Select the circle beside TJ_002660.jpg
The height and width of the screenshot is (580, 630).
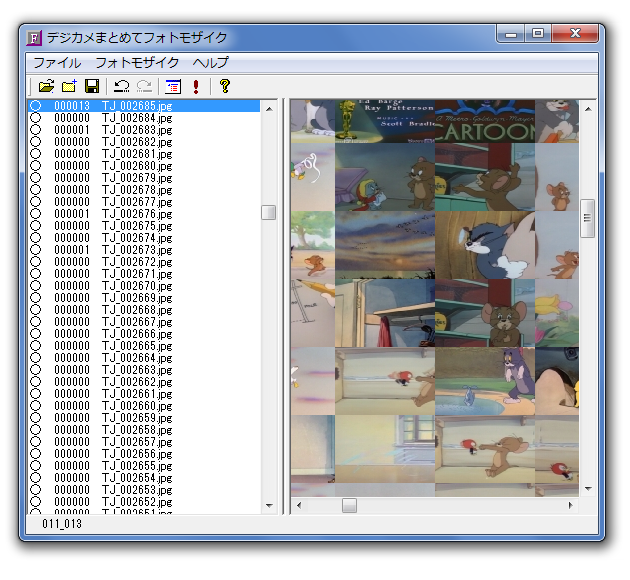coord(35,406)
